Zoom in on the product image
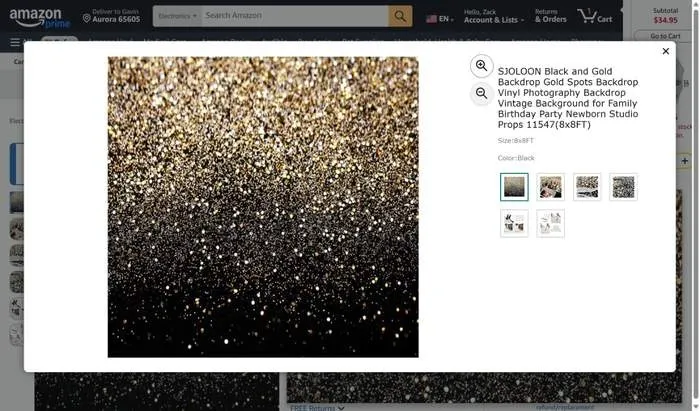Screen dimensions: 700x411 tap(481, 66)
